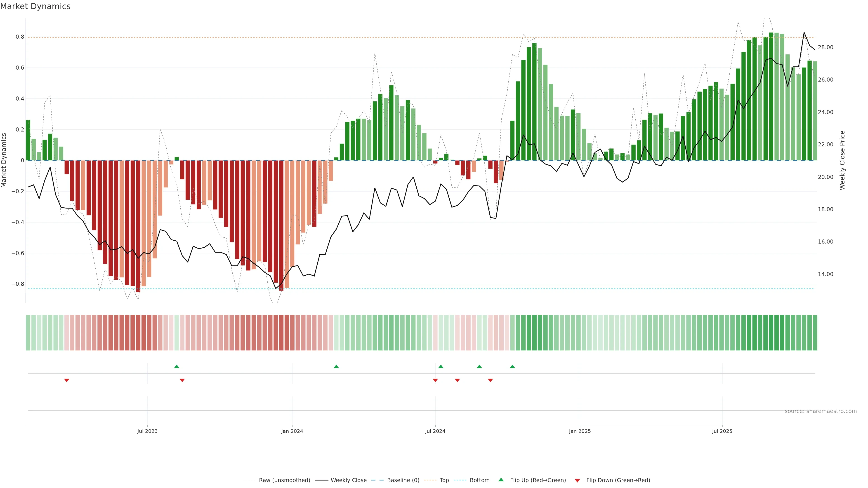Click the Flip Down marker at Jul 2024
The image size is (868, 488).
[x=435, y=380]
